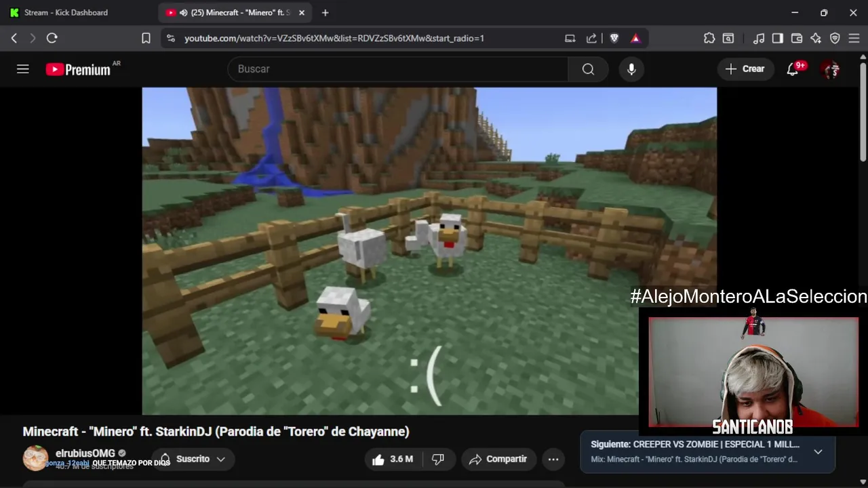Click the Minecraft video player area
Viewport: 868px width, 488px height.
(x=429, y=251)
